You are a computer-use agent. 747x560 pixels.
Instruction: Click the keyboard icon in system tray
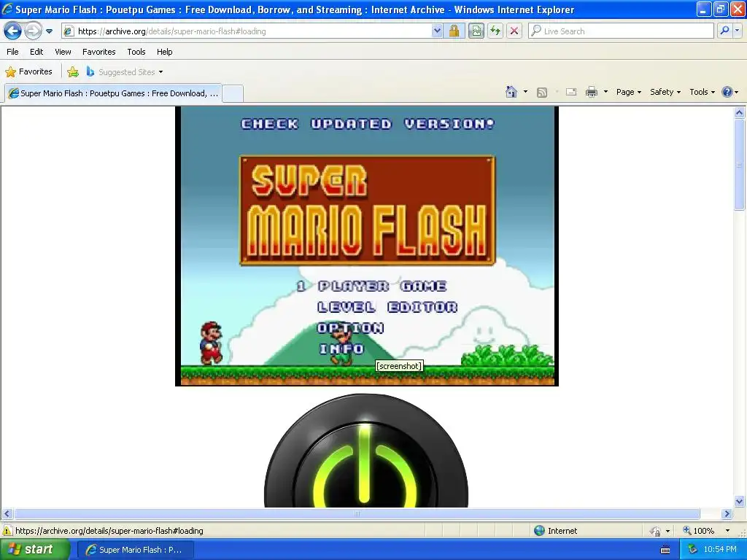click(665, 550)
